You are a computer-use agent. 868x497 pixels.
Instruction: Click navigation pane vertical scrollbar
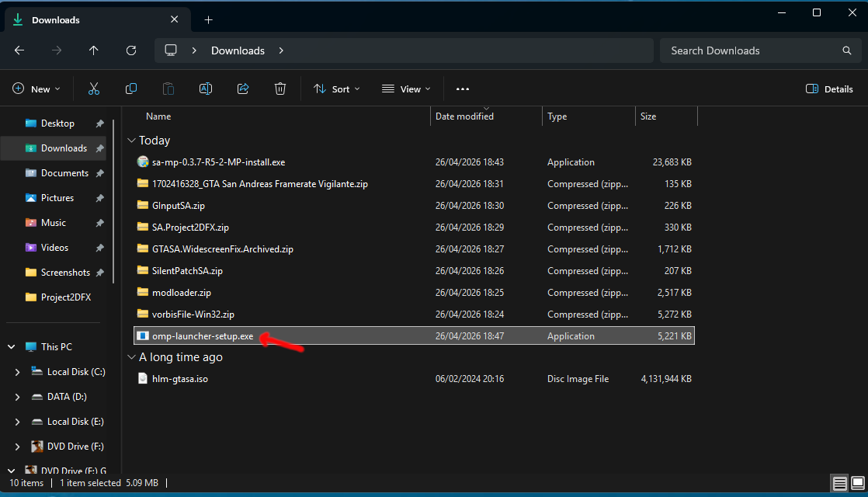(x=113, y=201)
